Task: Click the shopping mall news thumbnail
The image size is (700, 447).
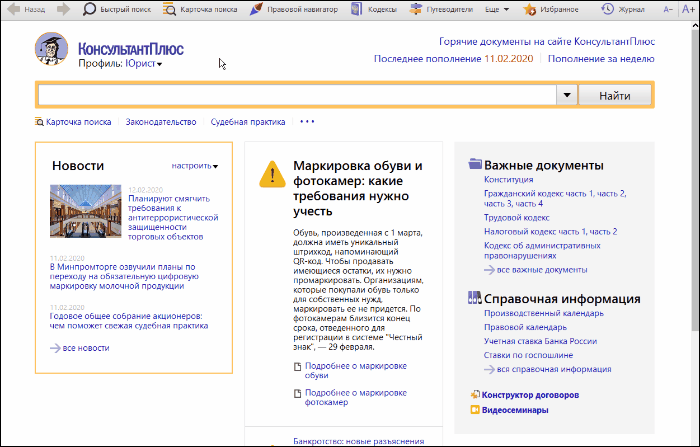Action: pyautogui.click(x=86, y=211)
